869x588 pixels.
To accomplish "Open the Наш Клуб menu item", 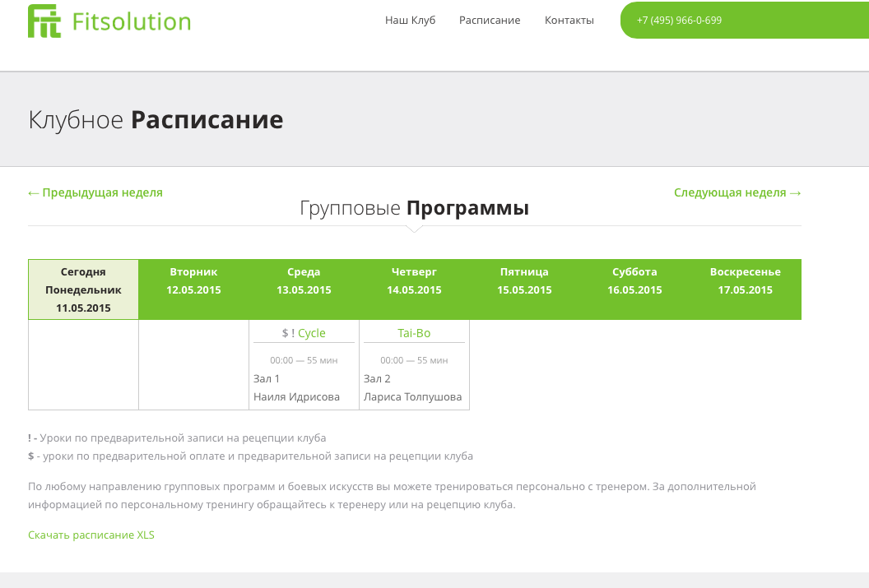I will (x=410, y=21).
